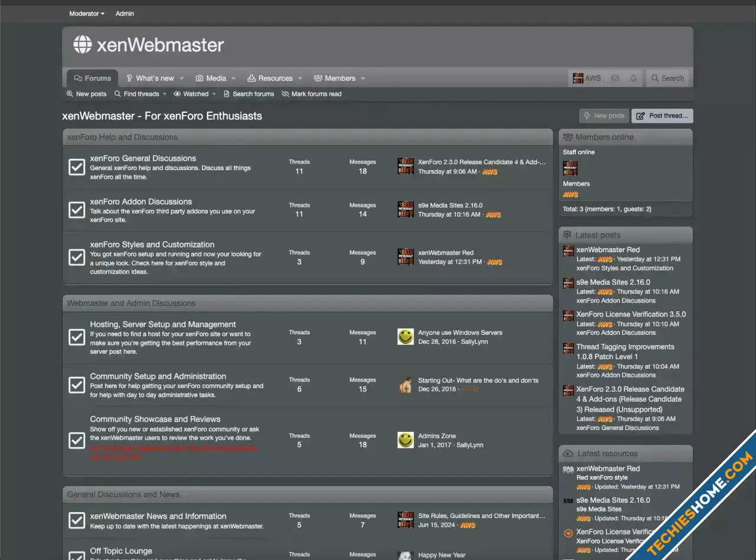Viewport: 756px width, 560px height.
Task: Click New posts in the sub-navigation
Action: coord(87,94)
